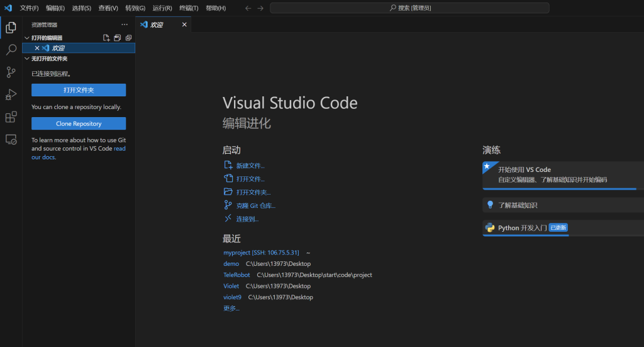
Task: Click the 已更新 badge on Python walkthrough
Action: pyautogui.click(x=558, y=227)
